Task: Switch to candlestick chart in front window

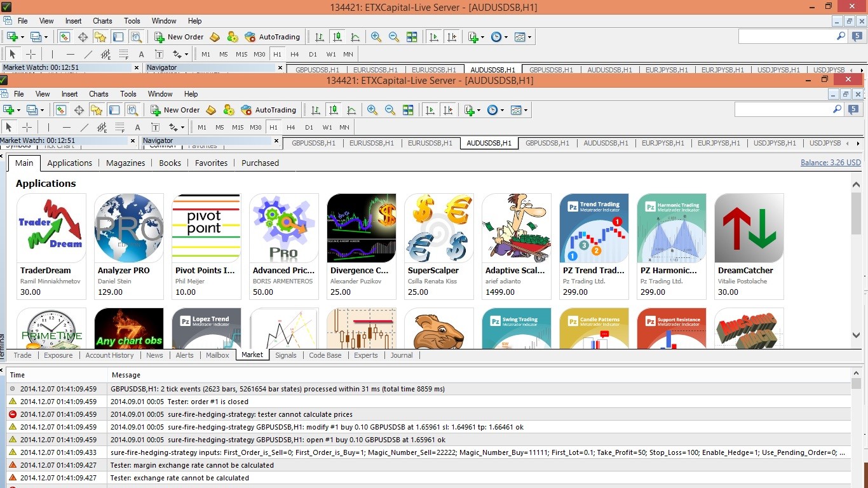Action: 333,110
